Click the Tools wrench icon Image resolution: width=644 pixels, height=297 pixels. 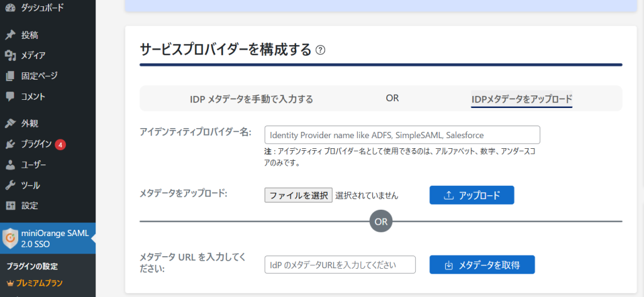[10, 185]
